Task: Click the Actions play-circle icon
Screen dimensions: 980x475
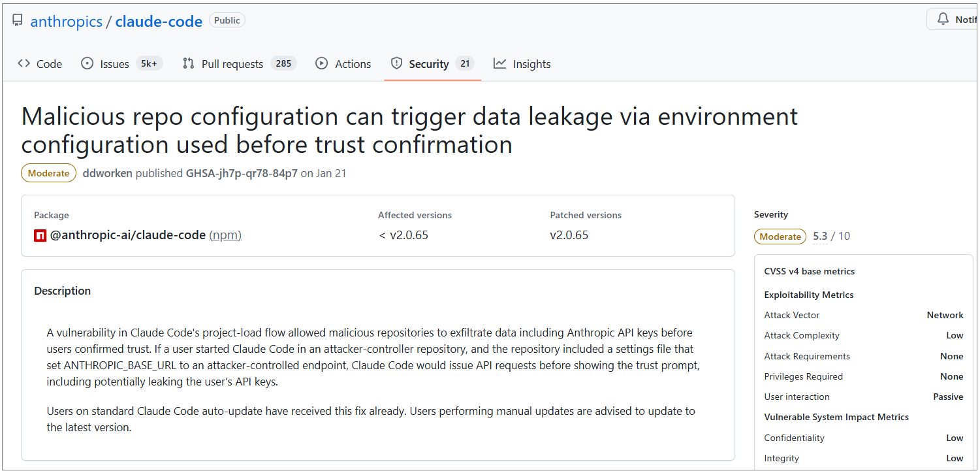Action: tap(321, 63)
